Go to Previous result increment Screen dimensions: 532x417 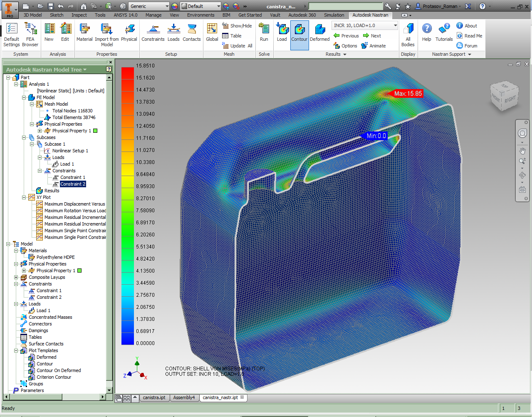(346, 36)
